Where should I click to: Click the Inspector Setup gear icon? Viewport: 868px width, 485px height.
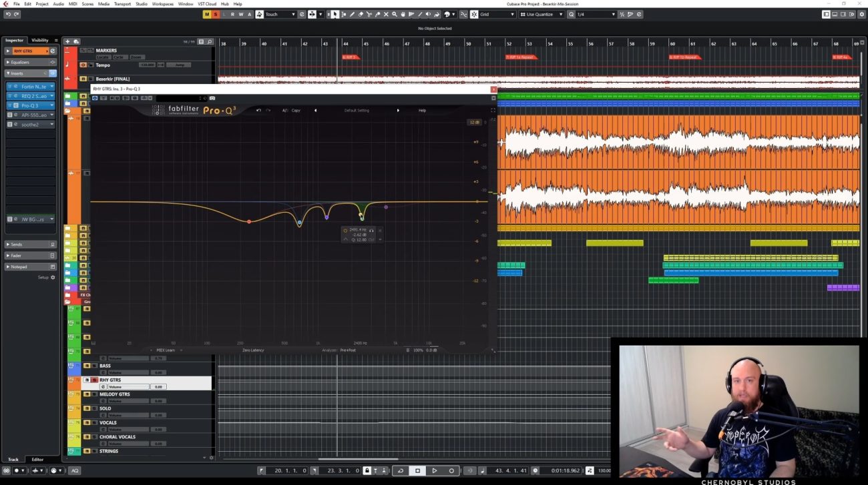[x=53, y=278]
